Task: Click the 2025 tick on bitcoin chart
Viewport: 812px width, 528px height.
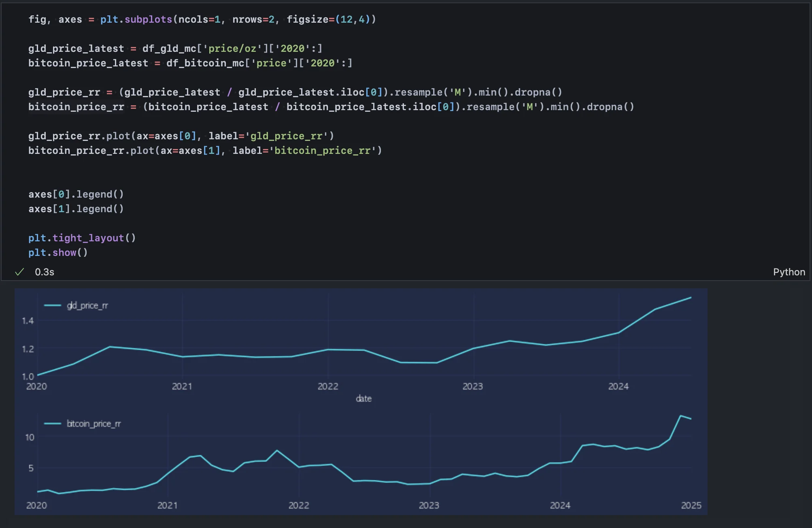Action: pos(691,505)
